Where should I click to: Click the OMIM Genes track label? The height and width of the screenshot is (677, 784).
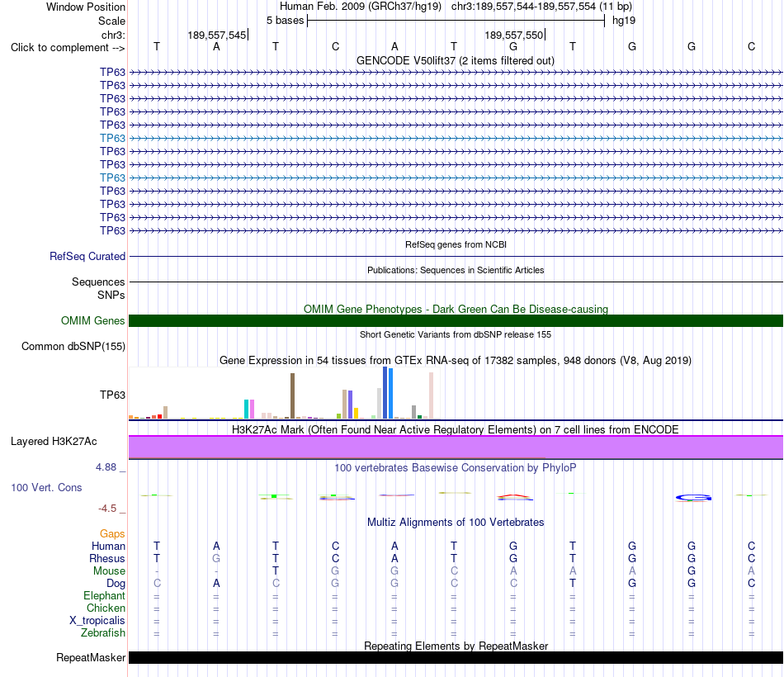(92, 320)
